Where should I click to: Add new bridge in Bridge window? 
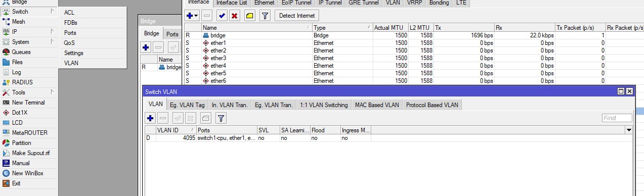point(146,47)
